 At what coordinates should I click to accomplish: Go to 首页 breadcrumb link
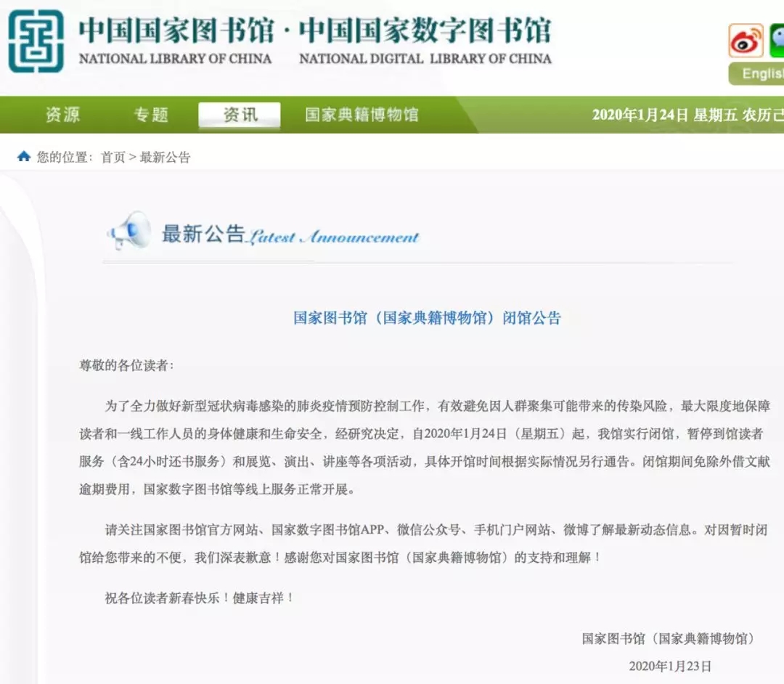pos(113,157)
